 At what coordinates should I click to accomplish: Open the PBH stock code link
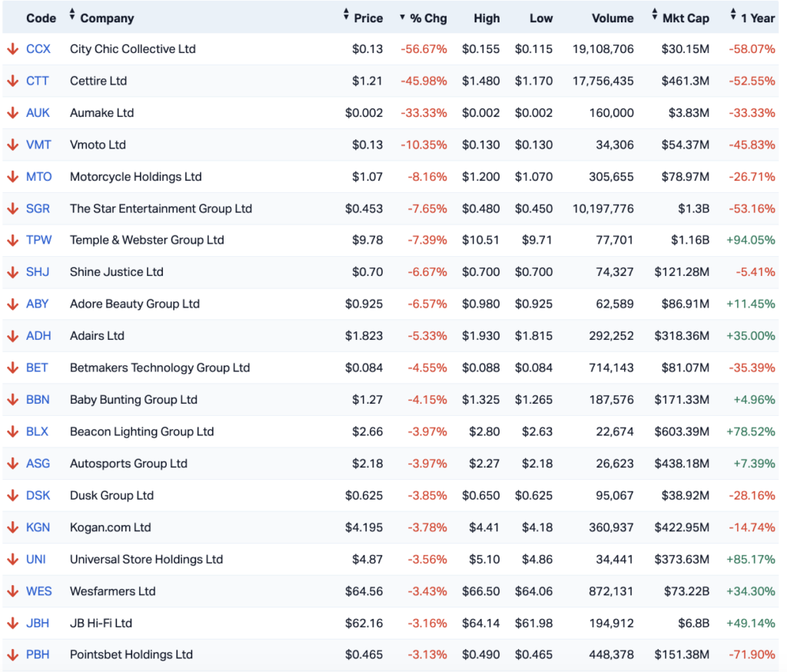38,655
